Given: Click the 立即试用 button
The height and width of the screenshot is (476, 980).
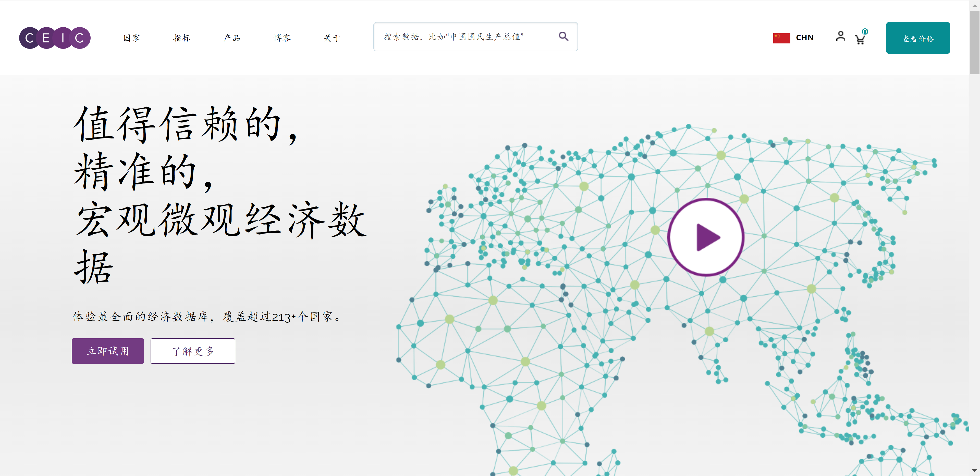Looking at the screenshot, I should 108,351.
